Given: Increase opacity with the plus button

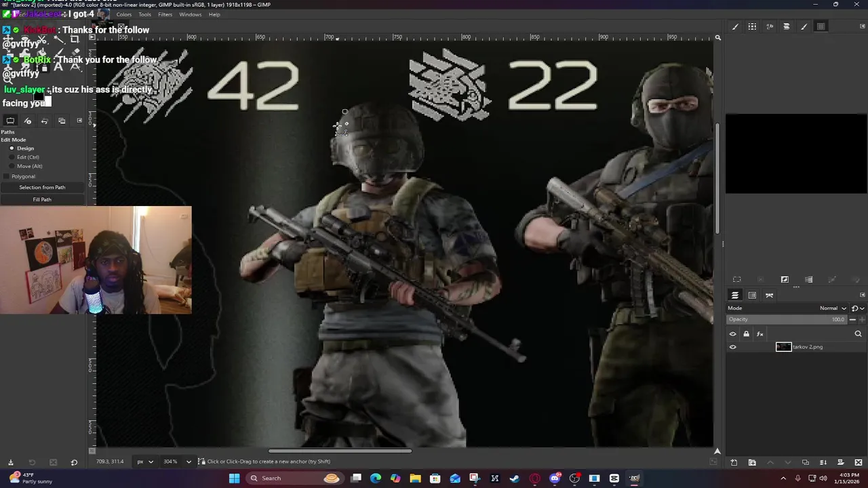Looking at the screenshot, I should click(x=861, y=319).
